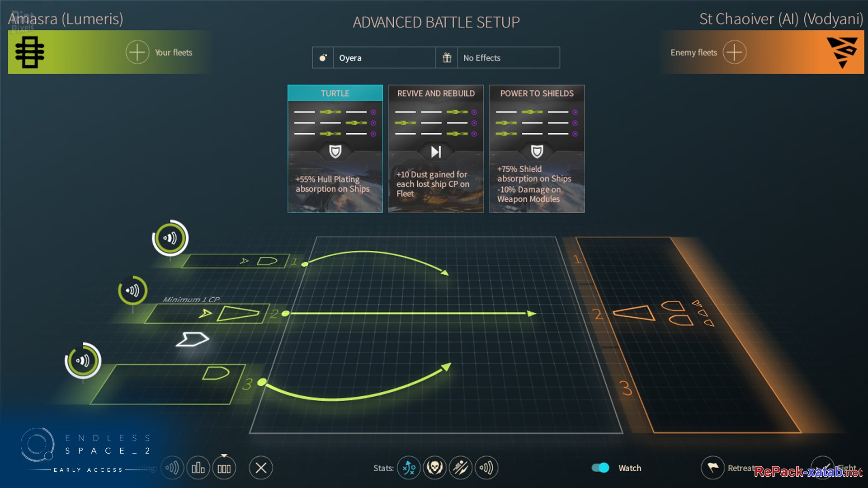The width and height of the screenshot is (868, 488).
Task: Show the skull kills stats icon
Action: [434, 468]
